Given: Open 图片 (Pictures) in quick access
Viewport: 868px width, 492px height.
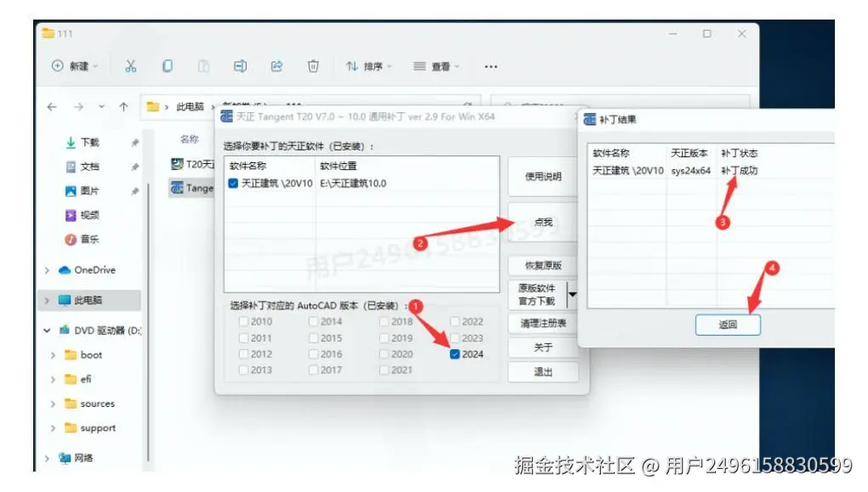Looking at the screenshot, I should (x=89, y=191).
